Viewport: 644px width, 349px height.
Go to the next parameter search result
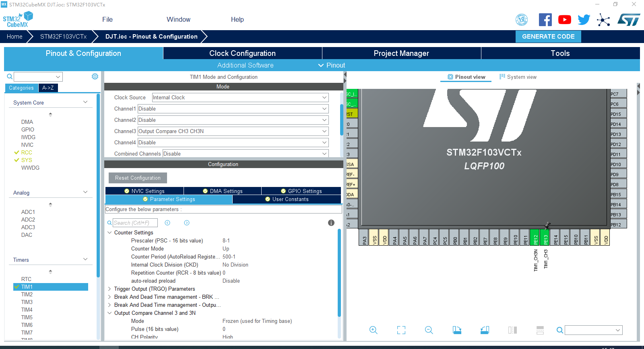tap(187, 223)
